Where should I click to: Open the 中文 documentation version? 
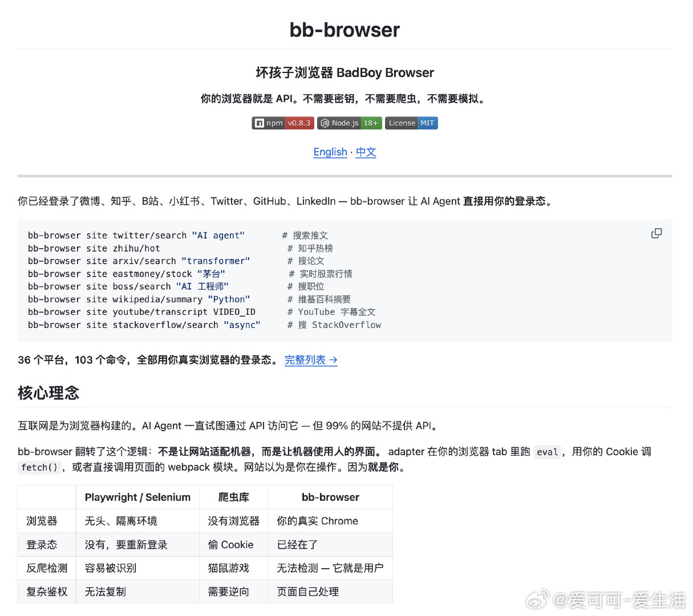[x=366, y=152]
